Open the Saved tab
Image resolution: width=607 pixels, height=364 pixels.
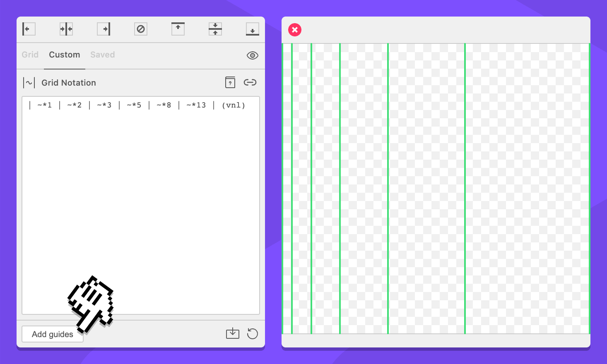tap(103, 55)
